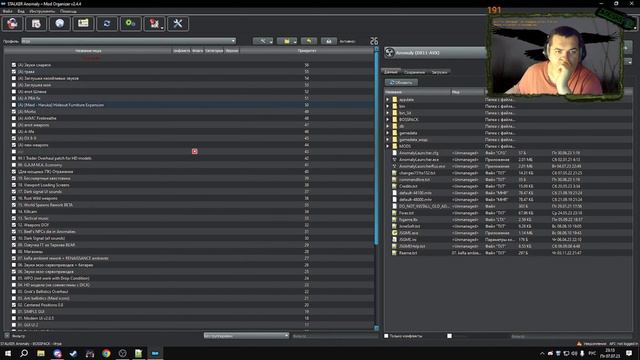
Task: Toggle Hideout Furniture Expansion mod checkbox
Action: click(x=14, y=105)
